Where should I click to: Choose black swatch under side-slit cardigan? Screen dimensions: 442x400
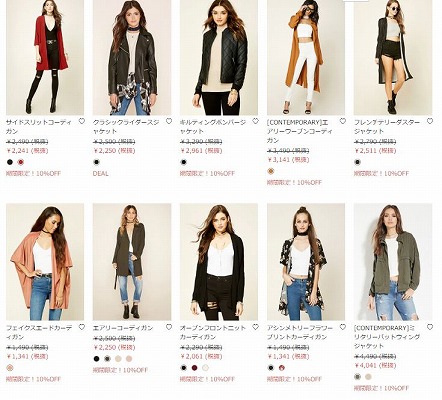(10, 162)
